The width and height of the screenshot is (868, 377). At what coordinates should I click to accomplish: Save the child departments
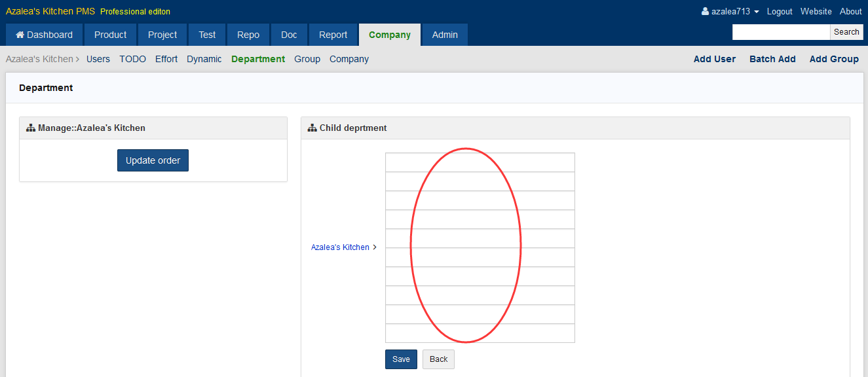click(401, 359)
